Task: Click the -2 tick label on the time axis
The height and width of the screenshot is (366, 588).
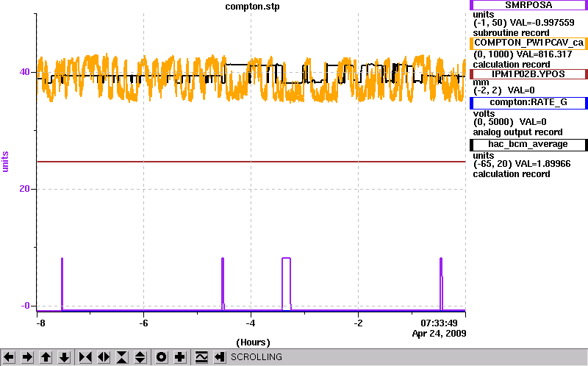Action: coord(358,323)
